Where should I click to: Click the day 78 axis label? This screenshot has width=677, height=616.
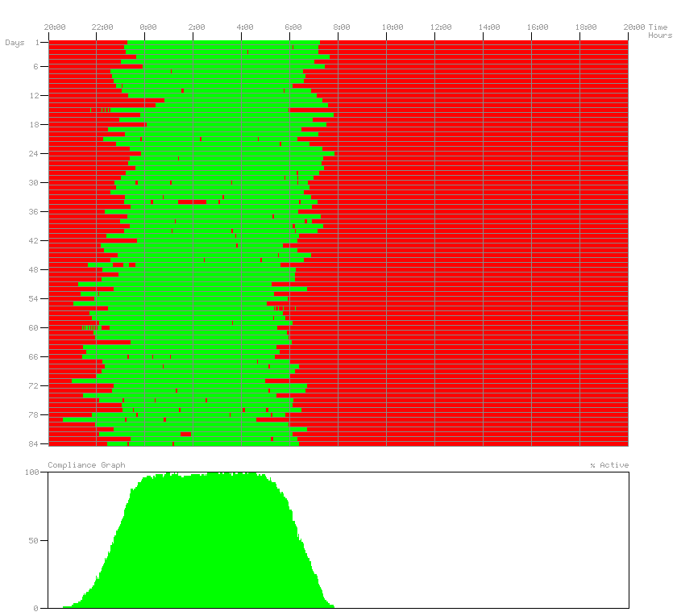pos(34,414)
